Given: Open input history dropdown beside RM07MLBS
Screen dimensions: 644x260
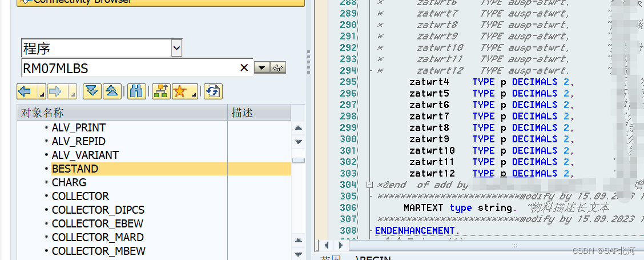Looking at the screenshot, I should pos(261,68).
